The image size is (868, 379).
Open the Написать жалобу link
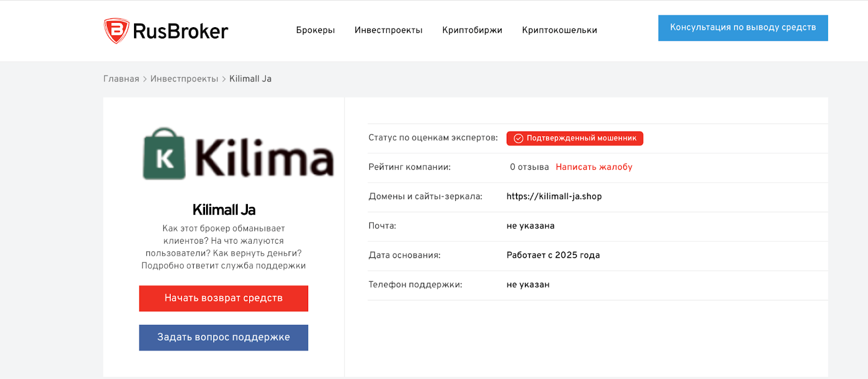pos(593,167)
